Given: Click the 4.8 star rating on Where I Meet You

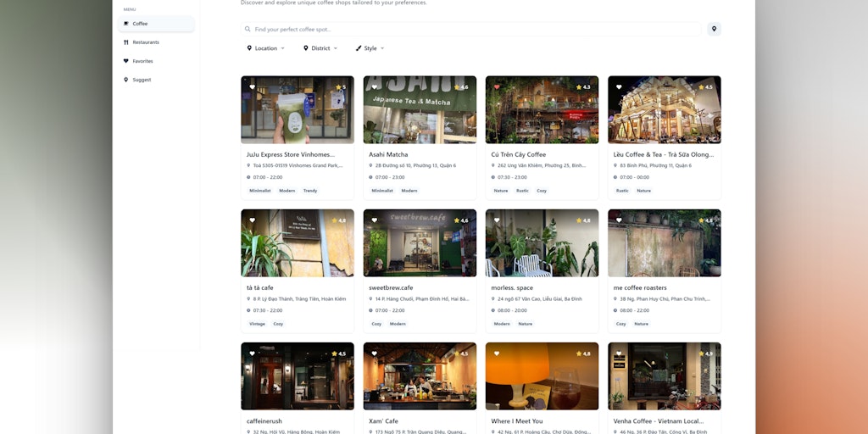Looking at the screenshot, I should tap(583, 353).
